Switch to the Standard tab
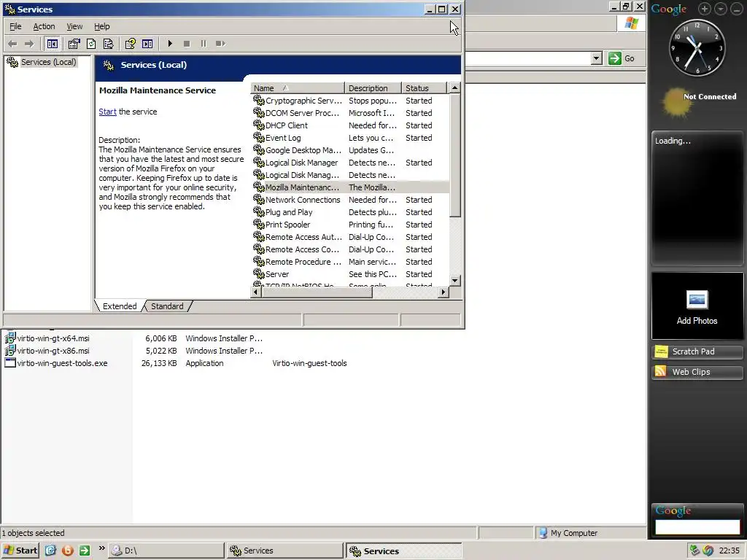The image size is (747, 560). pos(167,306)
